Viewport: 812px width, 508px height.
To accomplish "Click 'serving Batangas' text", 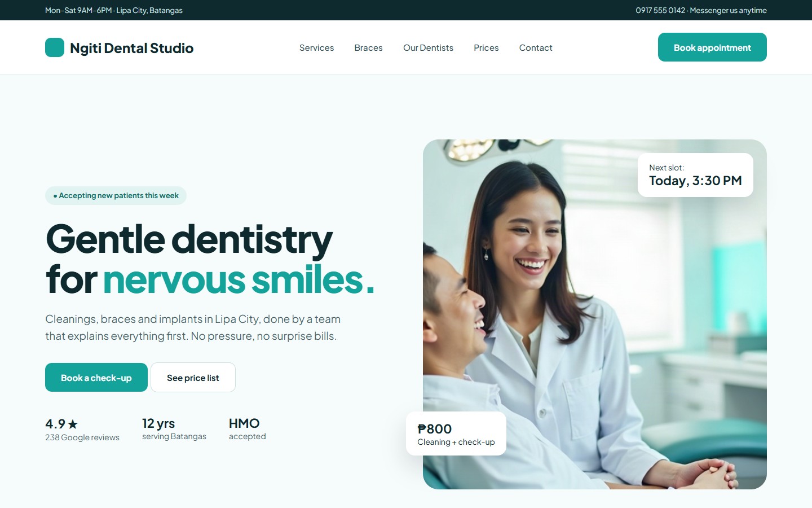I will point(174,436).
